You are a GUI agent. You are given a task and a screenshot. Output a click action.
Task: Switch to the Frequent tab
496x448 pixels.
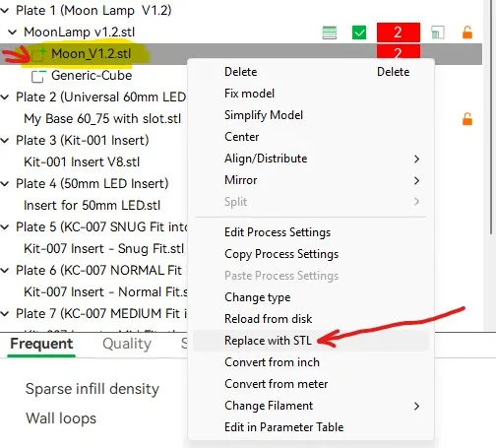(x=41, y=344)
